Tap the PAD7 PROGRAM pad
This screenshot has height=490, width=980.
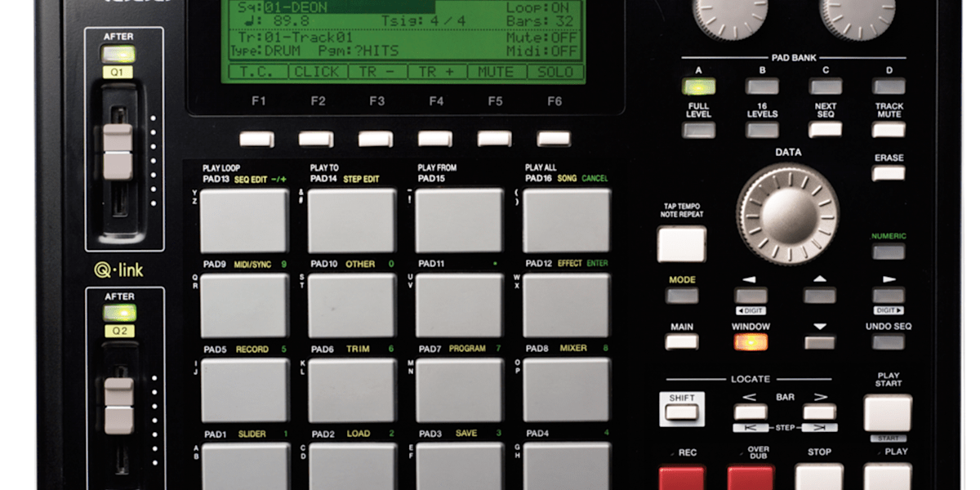tap(460, 390)
